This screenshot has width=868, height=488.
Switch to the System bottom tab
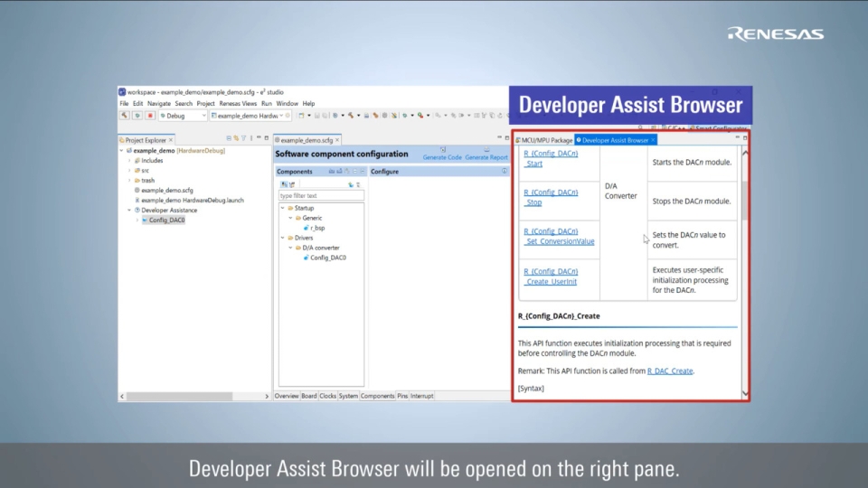(348, 396)
